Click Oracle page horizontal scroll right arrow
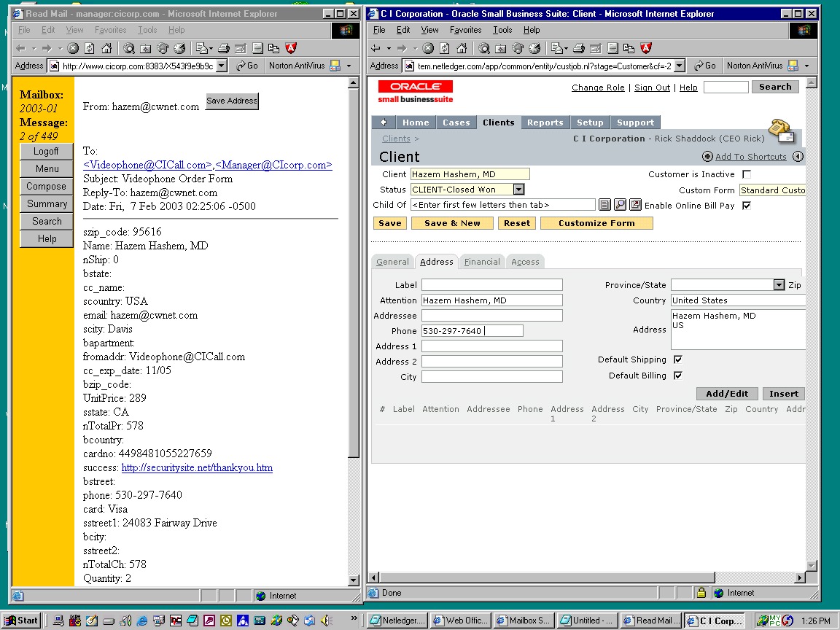840x630 pixels. (800, 577)
